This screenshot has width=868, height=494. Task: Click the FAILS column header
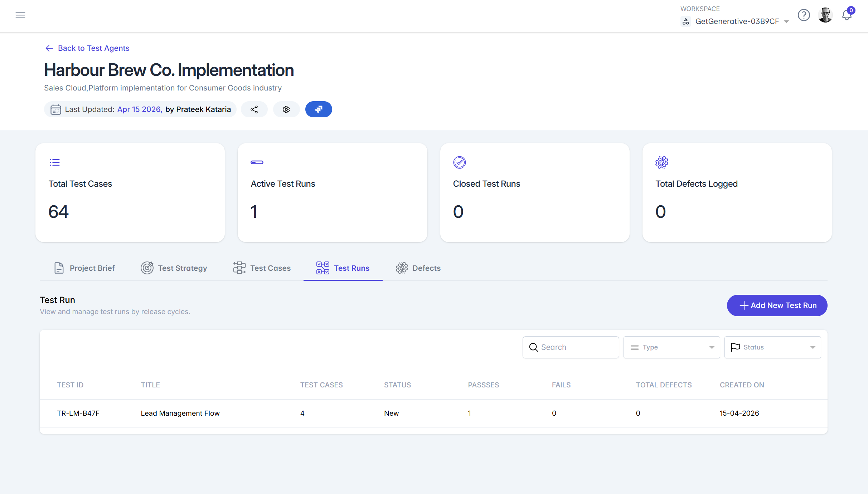coord(561,385)
